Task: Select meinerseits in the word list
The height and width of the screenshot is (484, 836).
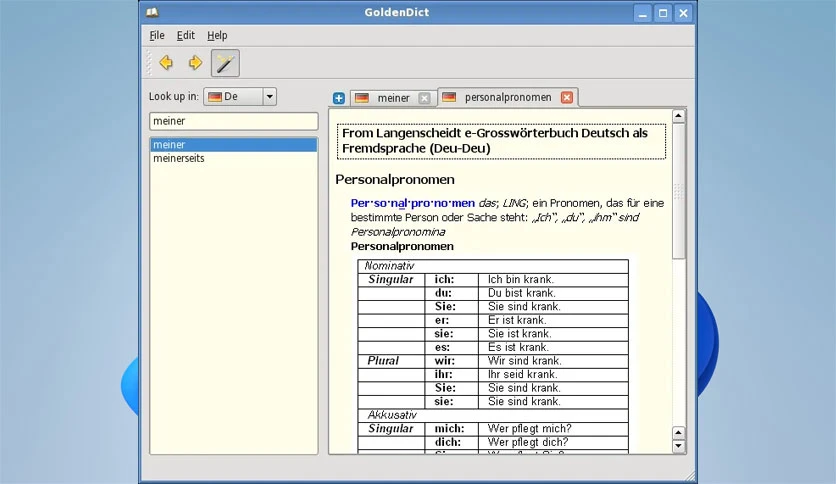Action: point(234,158)
